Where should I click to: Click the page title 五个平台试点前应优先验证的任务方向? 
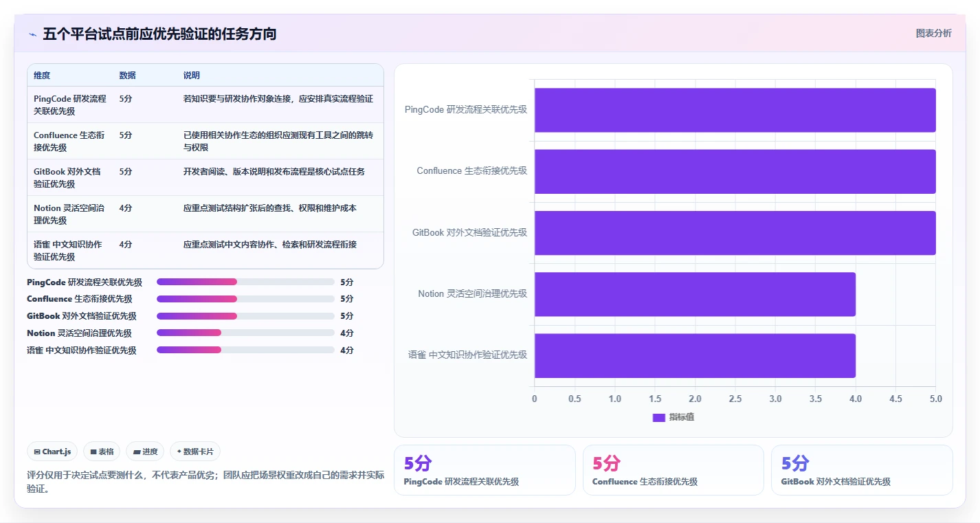click(159, 34)
